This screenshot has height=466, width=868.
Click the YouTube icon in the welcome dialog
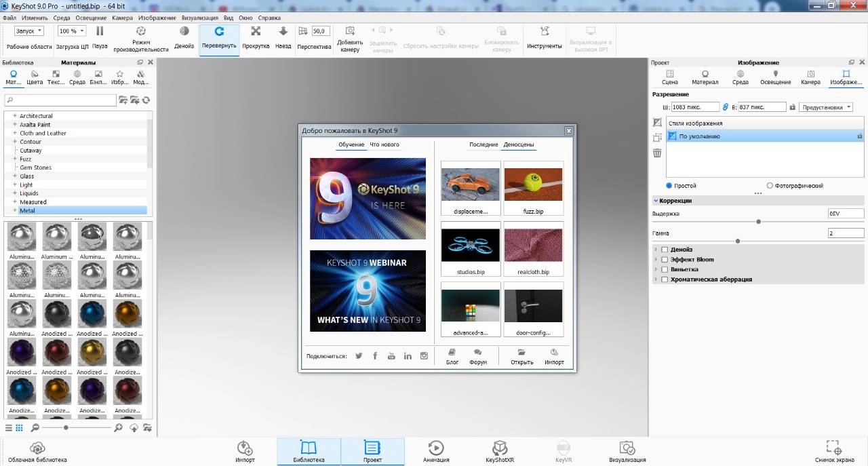point(391,356)
